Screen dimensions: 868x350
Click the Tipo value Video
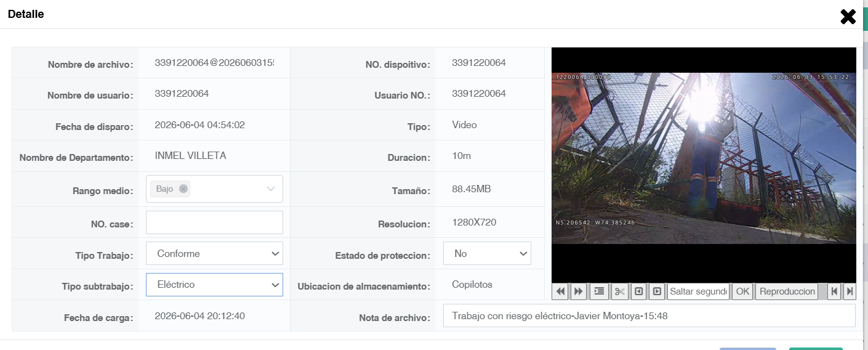464,124
